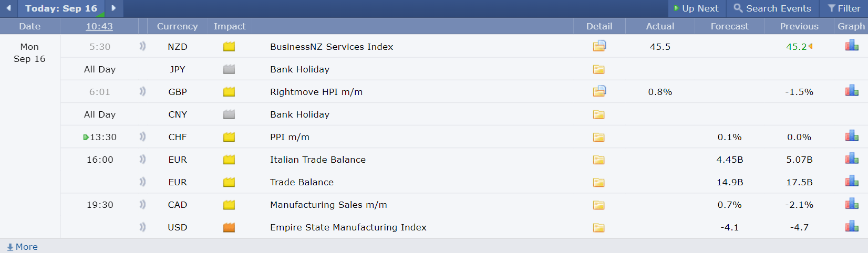The height and width of the screenshot is (253, 868).
Task: Open graph for BusinessNZ Services Index
Action: [x=852, y=46]
